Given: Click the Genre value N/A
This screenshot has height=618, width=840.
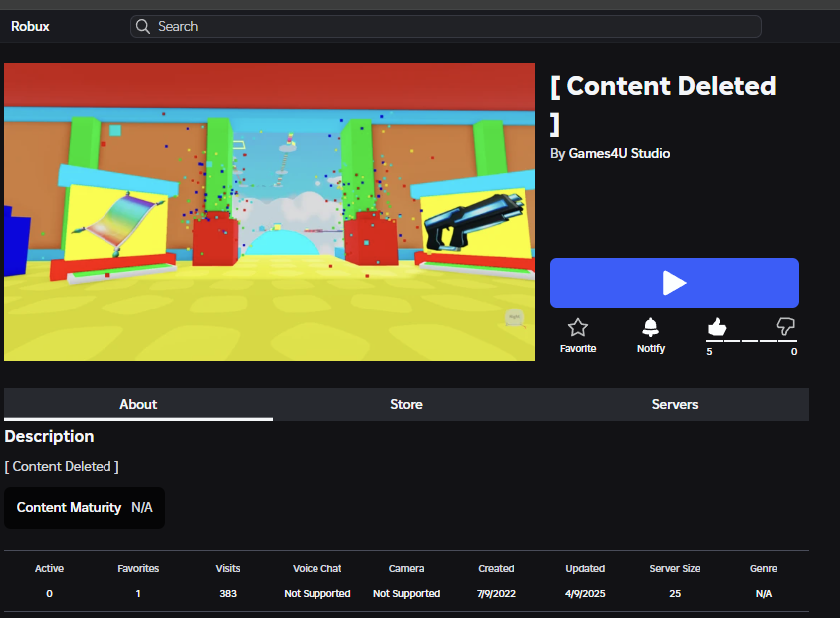Looking at the screenshot, I should (764, 593).
